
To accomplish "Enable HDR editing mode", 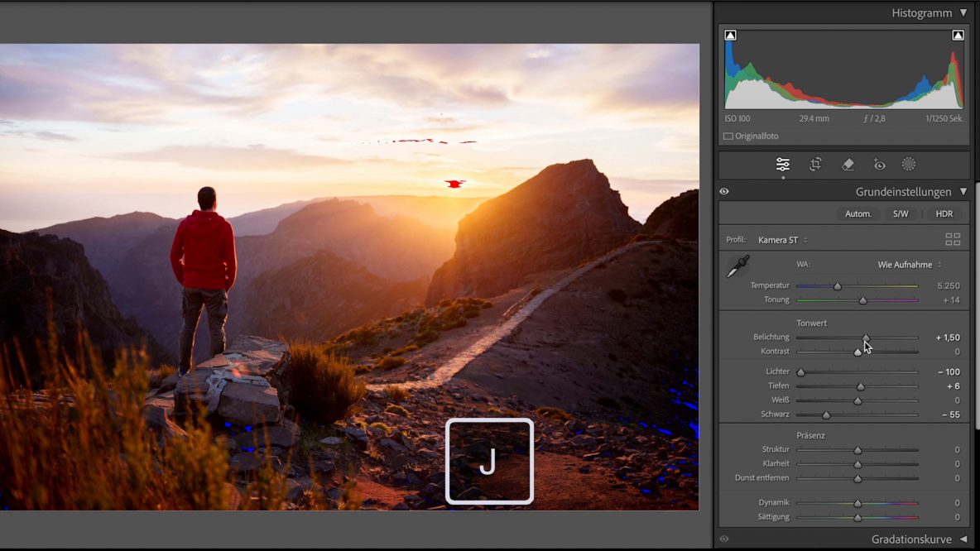I will [944, 213].
